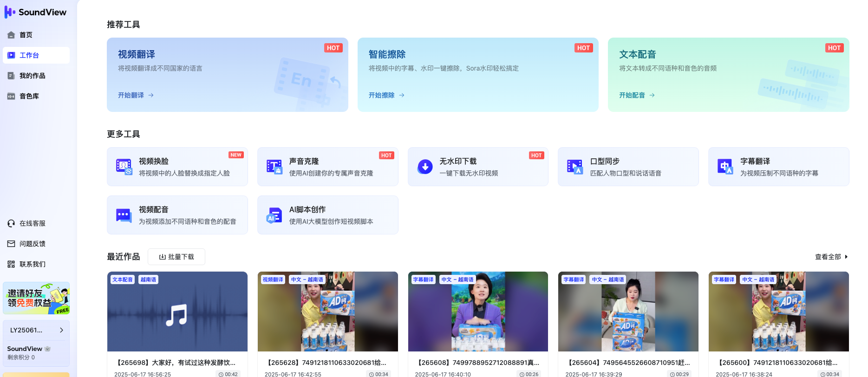The height and width of the screenshot is (377, 868).
Task: Click the 联系我们 QR code icon
Action: tap(11, 264)
